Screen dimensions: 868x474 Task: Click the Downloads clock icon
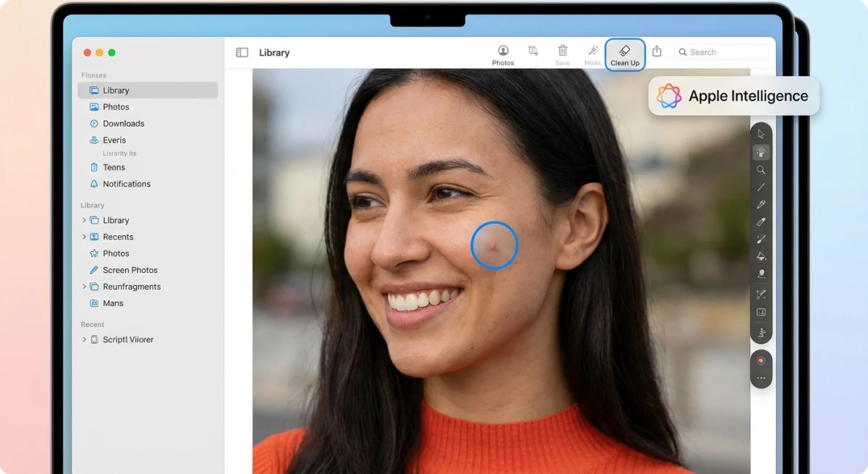click(x=94, y=124)
